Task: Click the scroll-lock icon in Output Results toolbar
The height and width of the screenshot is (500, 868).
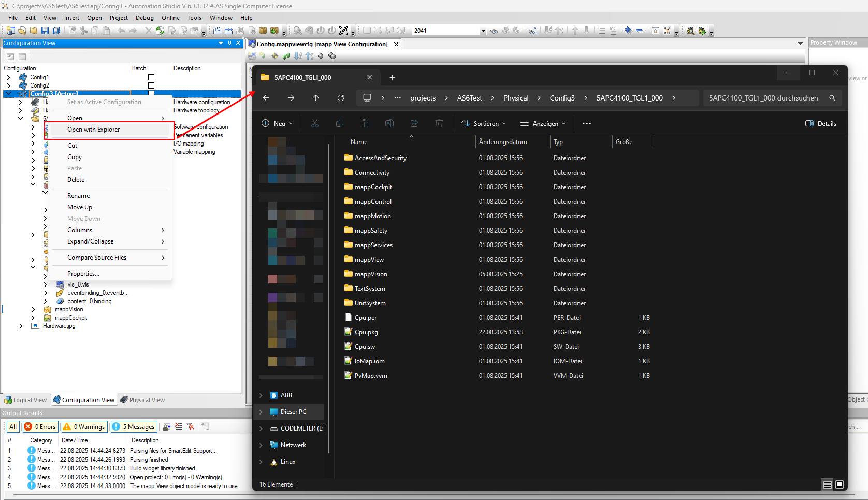Action: (166, 426)
